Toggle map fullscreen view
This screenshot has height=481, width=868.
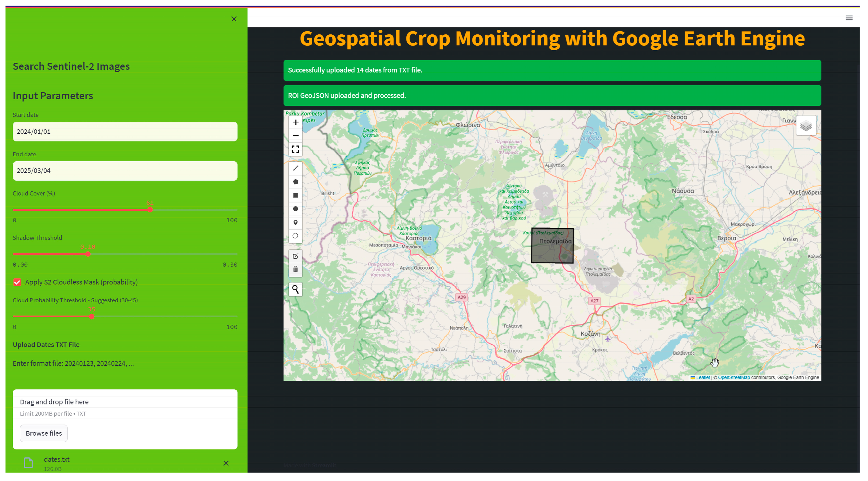[296, 149]
